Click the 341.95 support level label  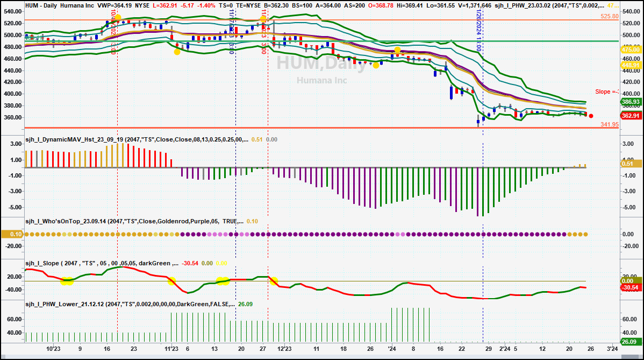(x=610, y=124)
